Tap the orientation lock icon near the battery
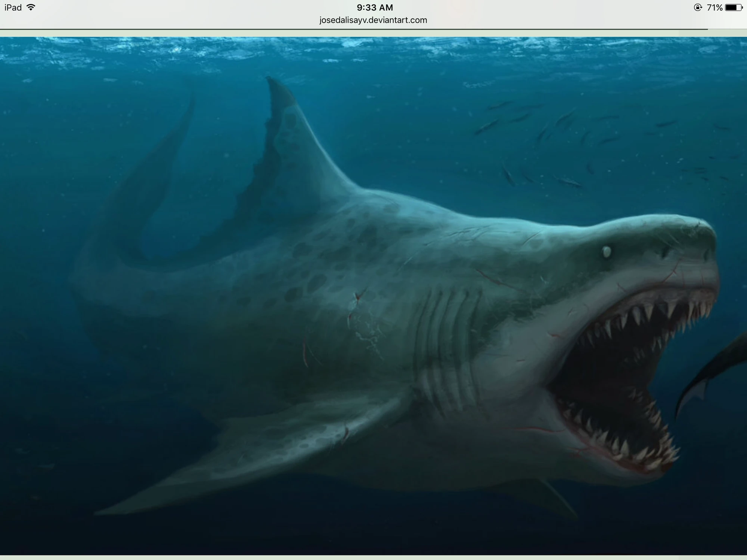This screenshot has width=747, height=560. tap(697, 6)
